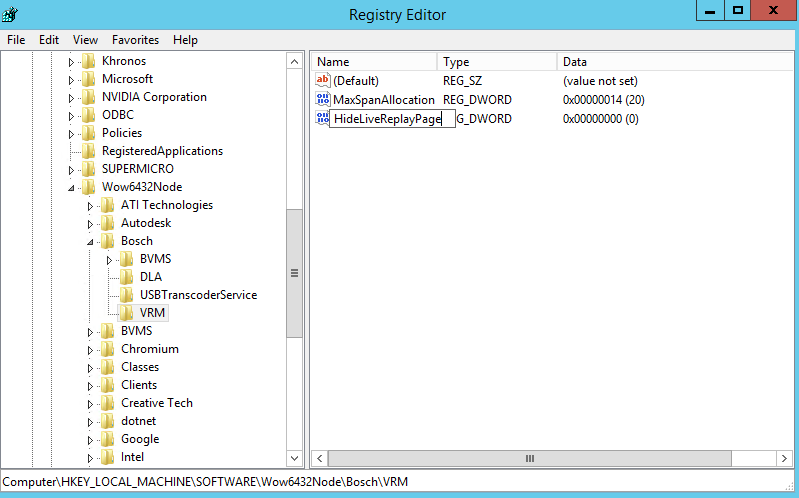Open the Edit menu
This screenshot has height=498, width=799.
tap(49, 40)
